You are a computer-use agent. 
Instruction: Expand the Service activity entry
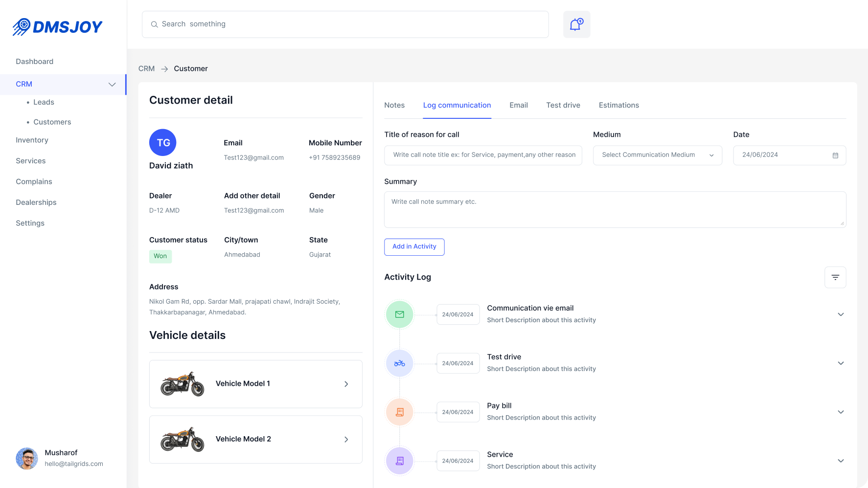[x=841, y=461]
